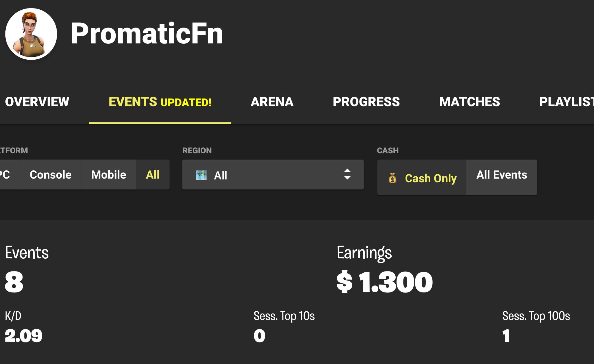View the Matches tab
Image resolution: width=594 pixels, height=364 pixels.
click(469, 102)
